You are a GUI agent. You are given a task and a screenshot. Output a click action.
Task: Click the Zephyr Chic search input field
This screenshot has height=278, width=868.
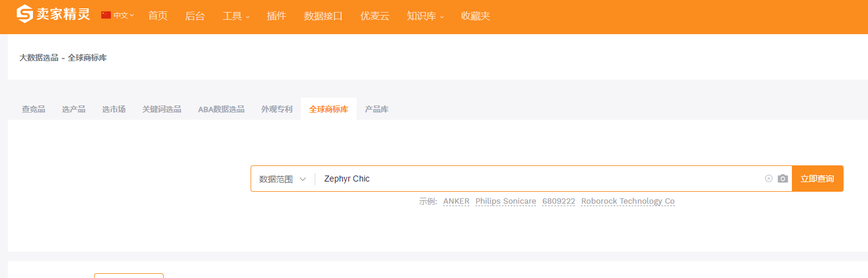[x=540, y=179]
